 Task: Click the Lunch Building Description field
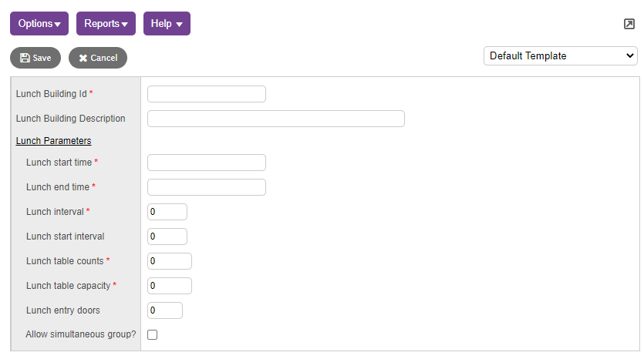click(x=276, y=119)
